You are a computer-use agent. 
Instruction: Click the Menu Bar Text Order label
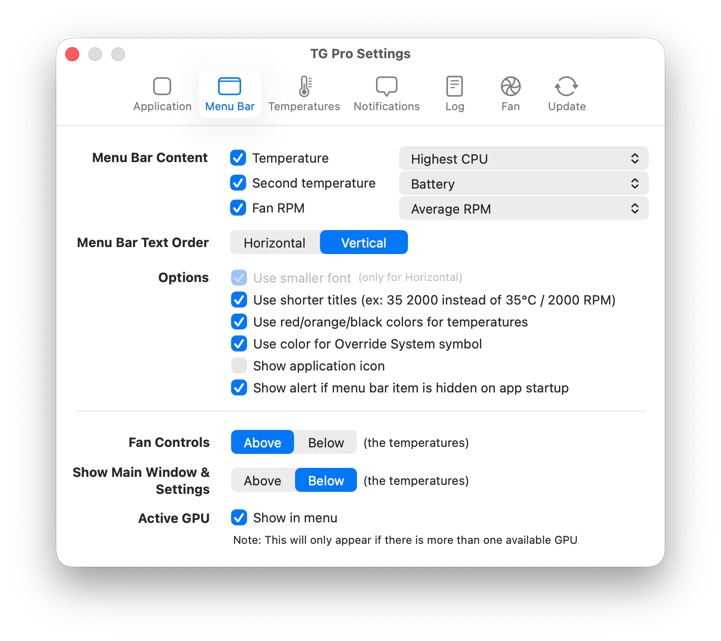[143, 242]
